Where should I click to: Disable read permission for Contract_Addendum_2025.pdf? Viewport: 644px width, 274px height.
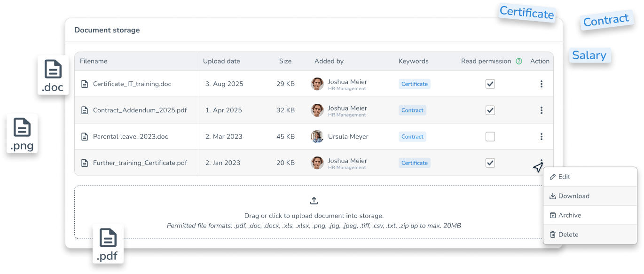tap(490, 110)
